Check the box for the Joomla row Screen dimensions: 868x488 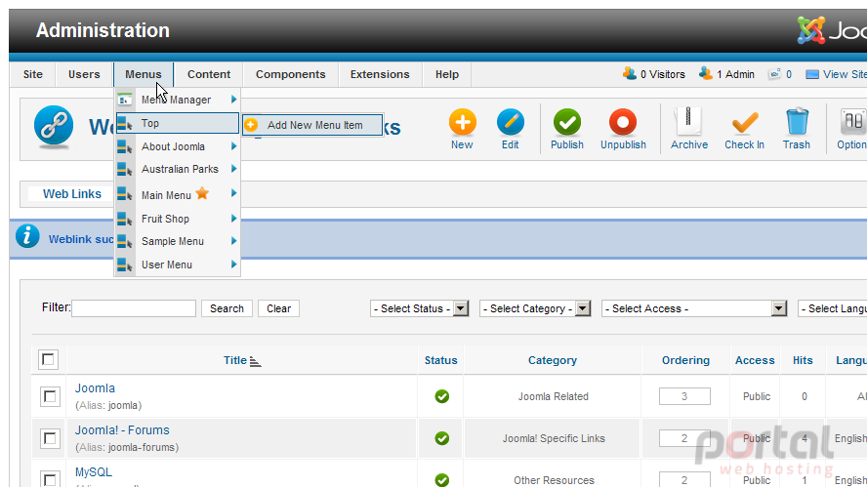[x=50, y=396]
